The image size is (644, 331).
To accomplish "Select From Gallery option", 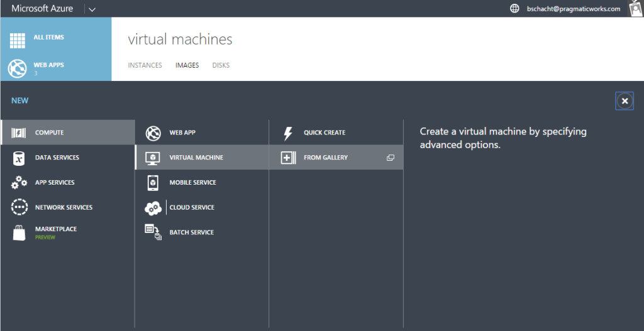I will click(x=325, y=158).
